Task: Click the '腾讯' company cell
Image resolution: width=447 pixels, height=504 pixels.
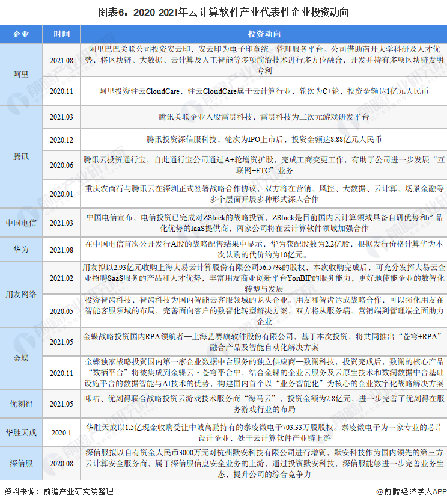Action: pyautogui.click(x=21, y=156)
